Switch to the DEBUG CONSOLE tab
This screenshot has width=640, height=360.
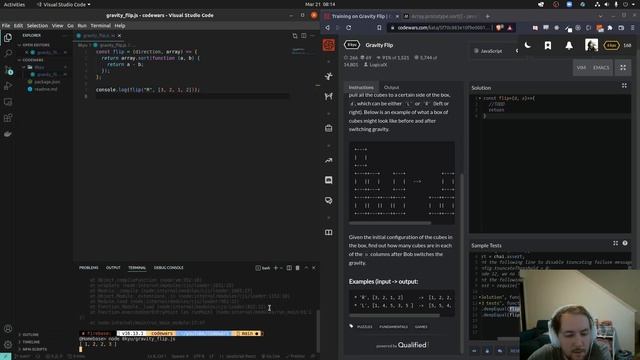[x=169, y=268]
